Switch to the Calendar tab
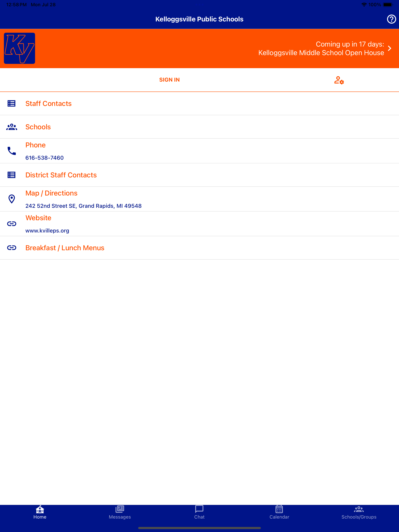The width and height of the screenshot is (399, 532). point(279,513)
